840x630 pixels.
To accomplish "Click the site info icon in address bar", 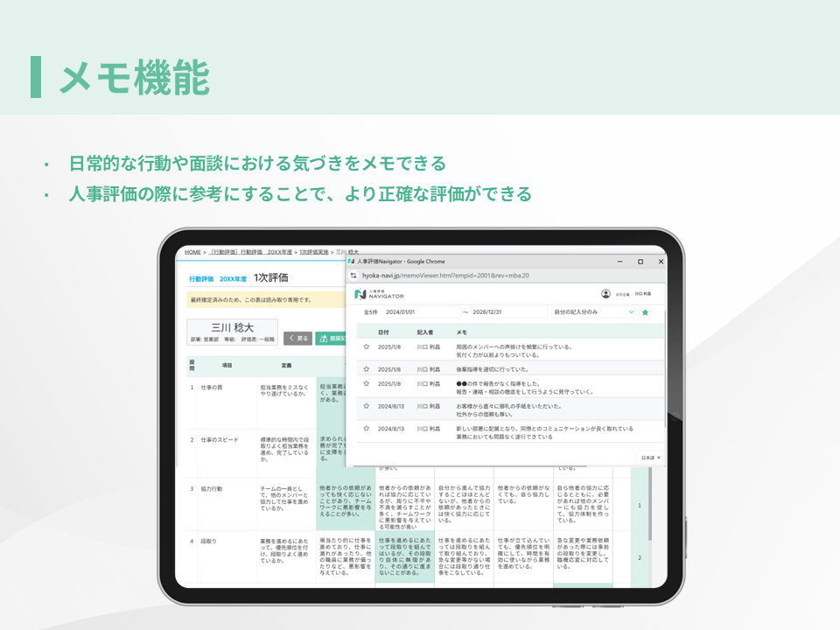I will click(x=354, y=275).
